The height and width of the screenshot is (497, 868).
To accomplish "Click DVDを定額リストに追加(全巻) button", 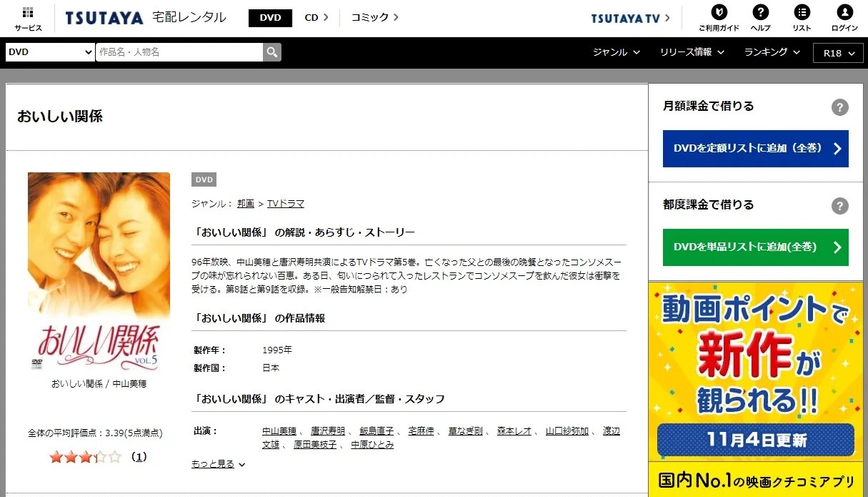I will 756,149.
